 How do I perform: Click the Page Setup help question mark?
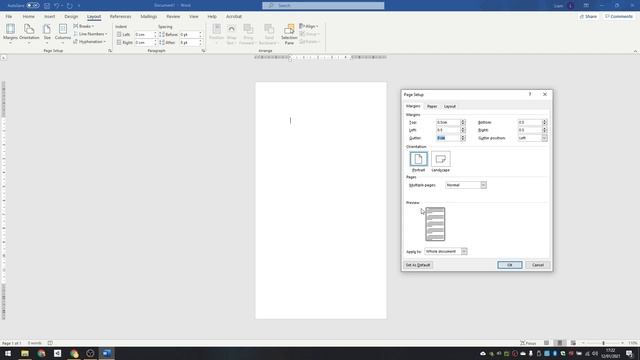530,94
